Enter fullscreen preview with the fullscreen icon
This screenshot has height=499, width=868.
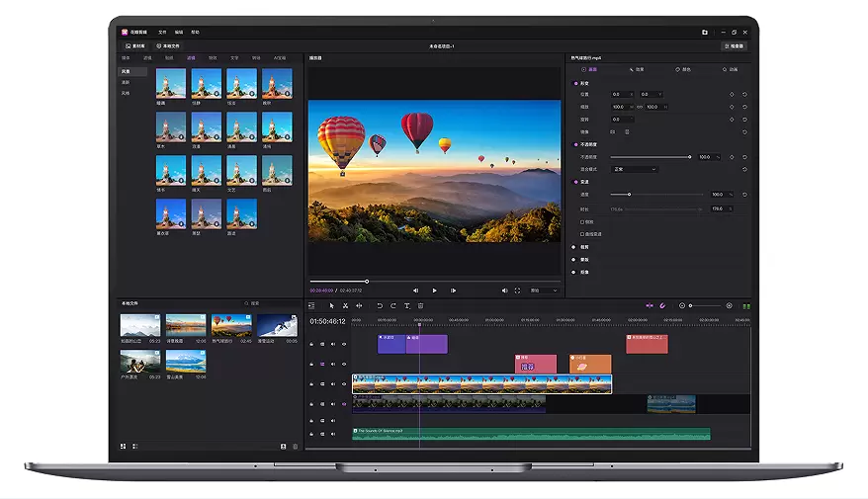click(x=517, y=291)
